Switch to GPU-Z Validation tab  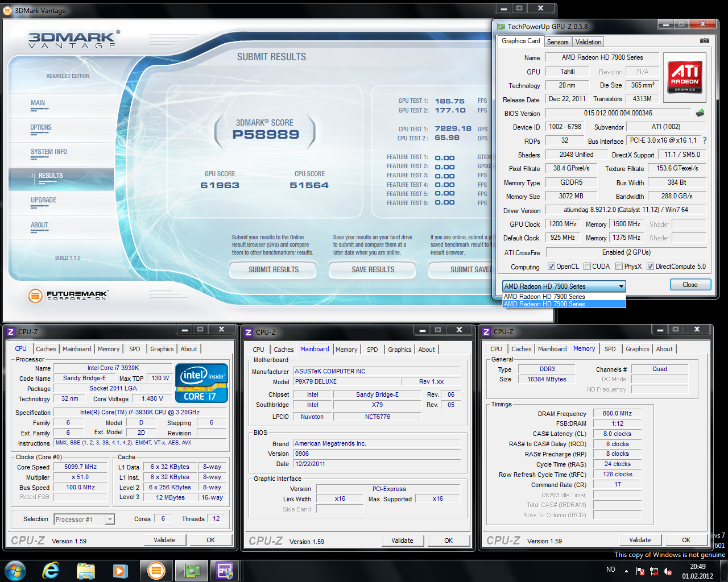click(x=588, y=42)
